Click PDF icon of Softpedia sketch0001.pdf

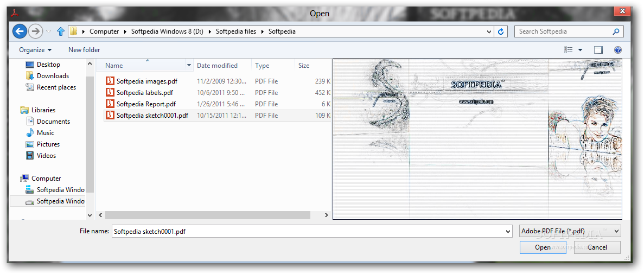[110, 116]
